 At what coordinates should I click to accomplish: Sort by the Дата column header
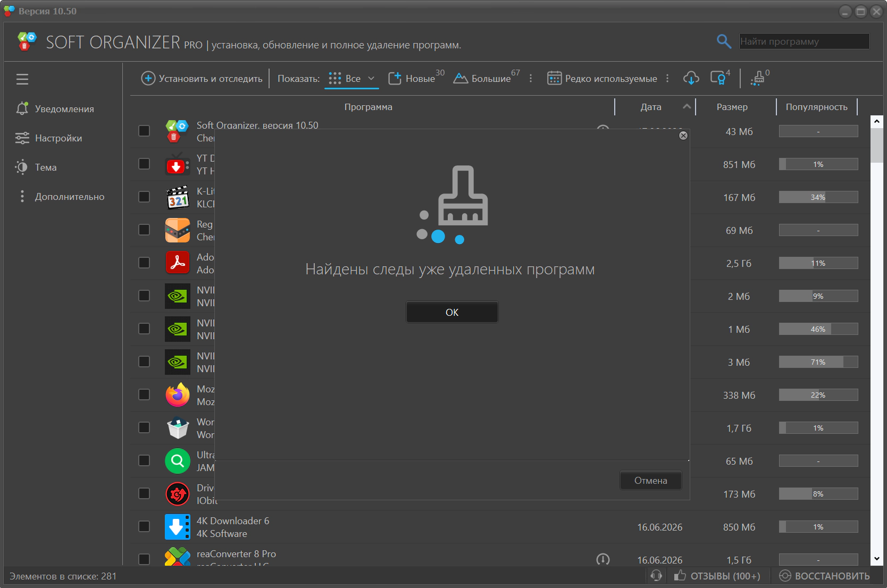651,107
